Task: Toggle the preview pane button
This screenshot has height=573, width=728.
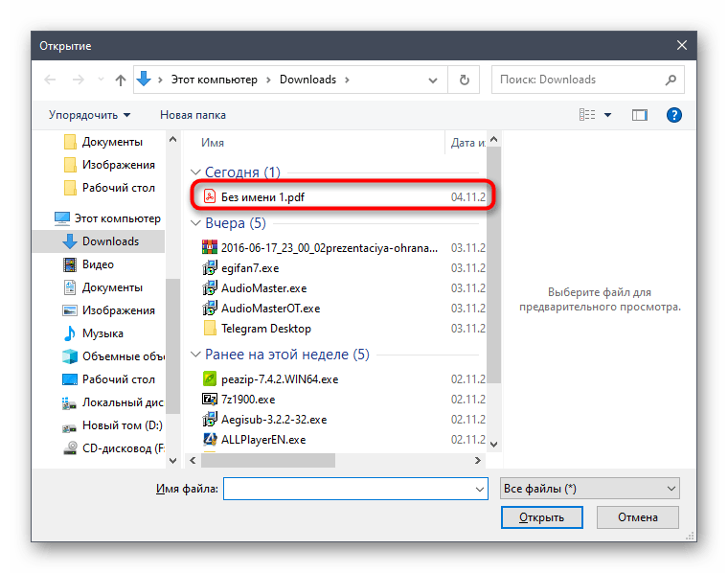Action: tap(639, 115)
